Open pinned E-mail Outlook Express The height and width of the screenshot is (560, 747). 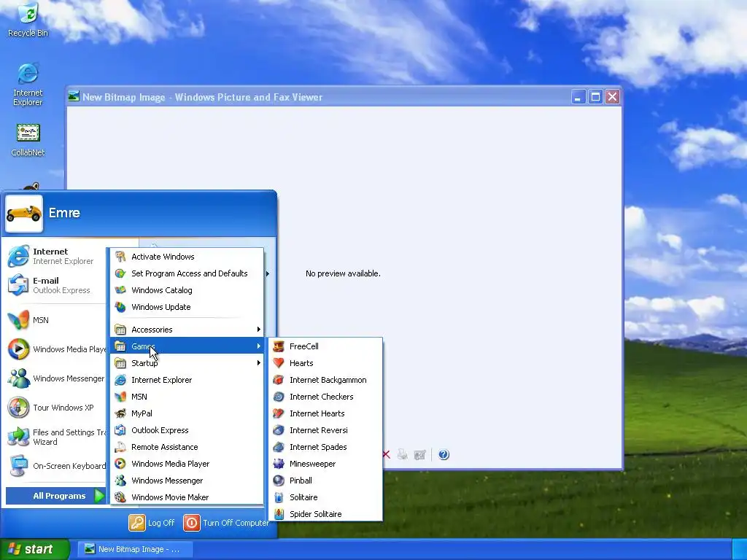(x=55, y=285)
